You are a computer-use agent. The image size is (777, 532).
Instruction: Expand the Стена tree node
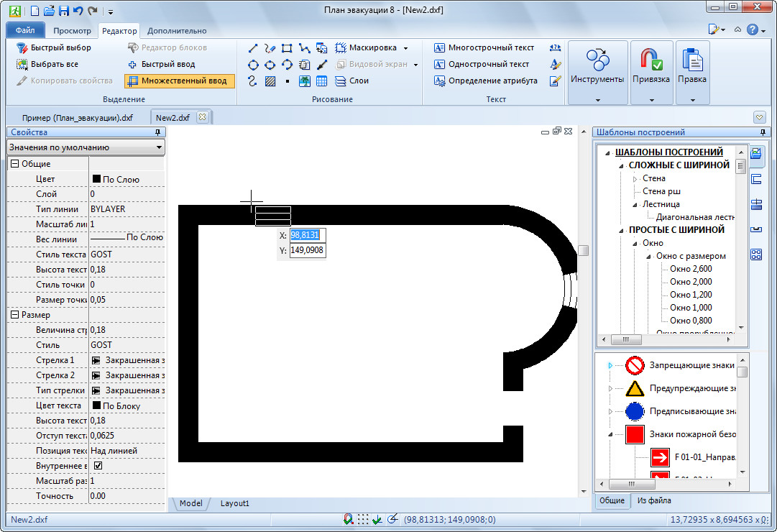635,178
